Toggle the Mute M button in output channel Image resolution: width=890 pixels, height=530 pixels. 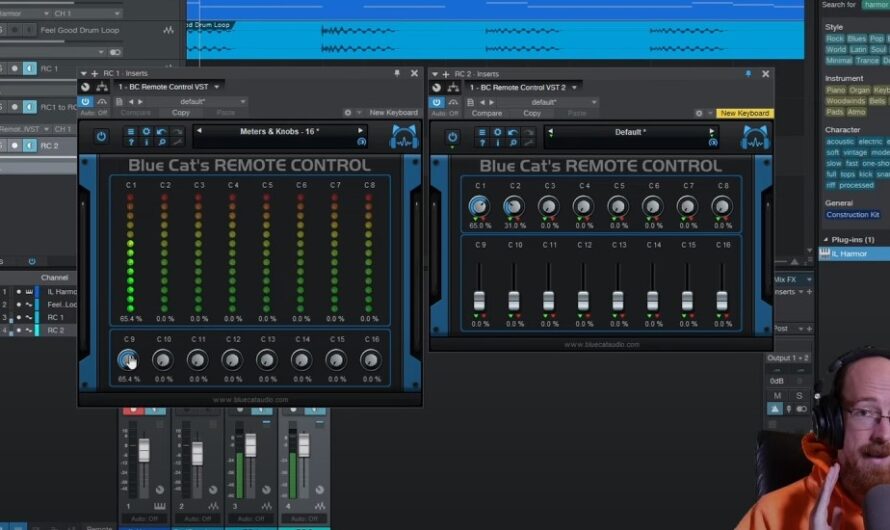point(777,396)
